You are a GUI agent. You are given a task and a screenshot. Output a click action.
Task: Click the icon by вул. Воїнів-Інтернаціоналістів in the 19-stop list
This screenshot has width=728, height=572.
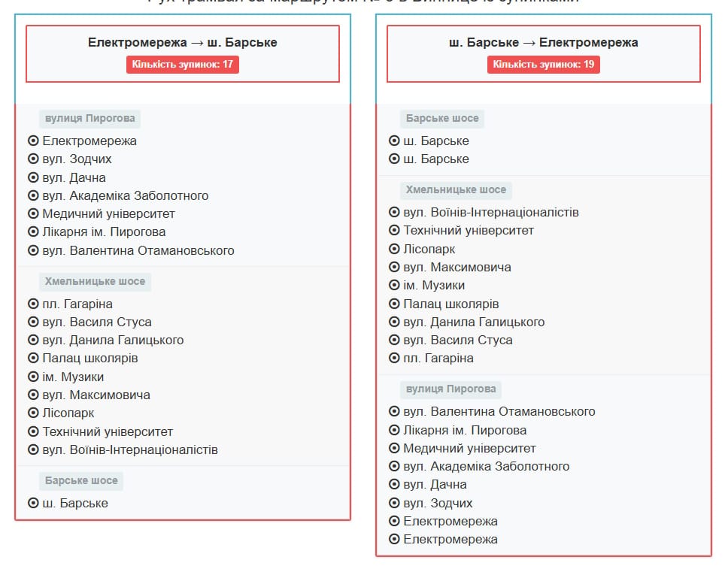pos(394,213)
